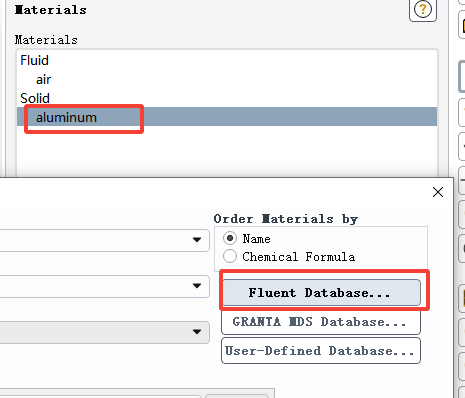Click empty area below aluminum in list
Image resolution: width=465 pixels, height=398 pixels.
point(227,150)
